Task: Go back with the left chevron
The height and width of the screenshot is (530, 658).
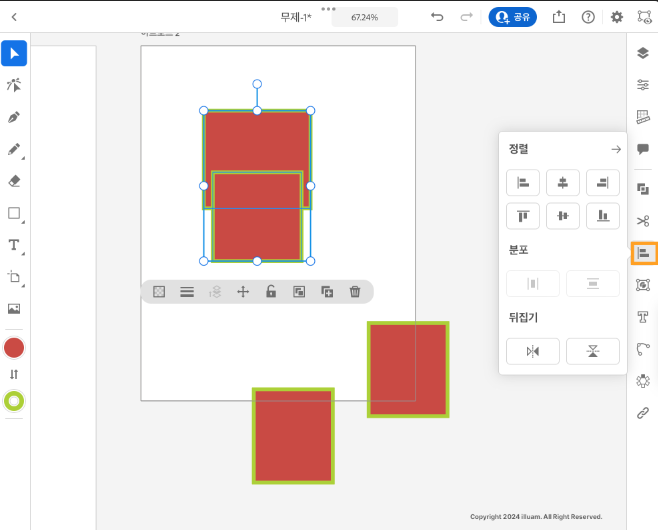Action: [14, 17]
